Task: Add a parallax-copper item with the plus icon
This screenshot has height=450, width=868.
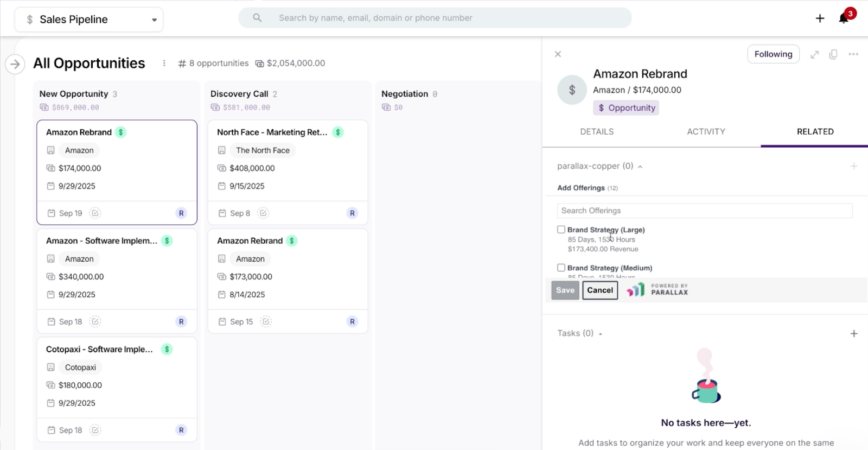Action: click(854, 166)
